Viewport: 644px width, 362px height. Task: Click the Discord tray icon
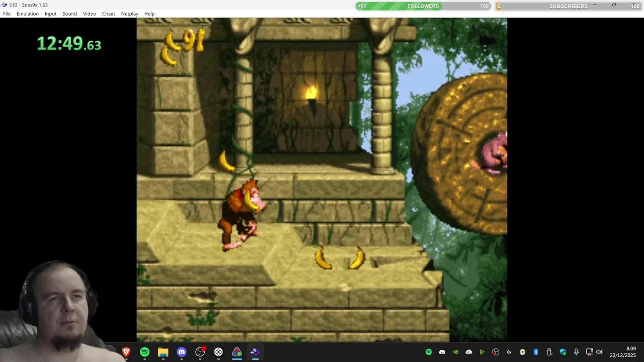(x=442, y=352)
